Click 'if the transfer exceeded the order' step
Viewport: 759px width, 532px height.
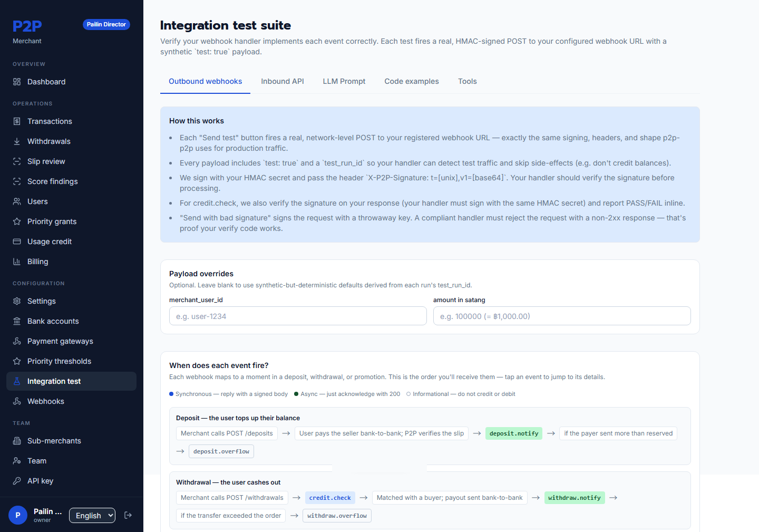[x=231, y=516]
